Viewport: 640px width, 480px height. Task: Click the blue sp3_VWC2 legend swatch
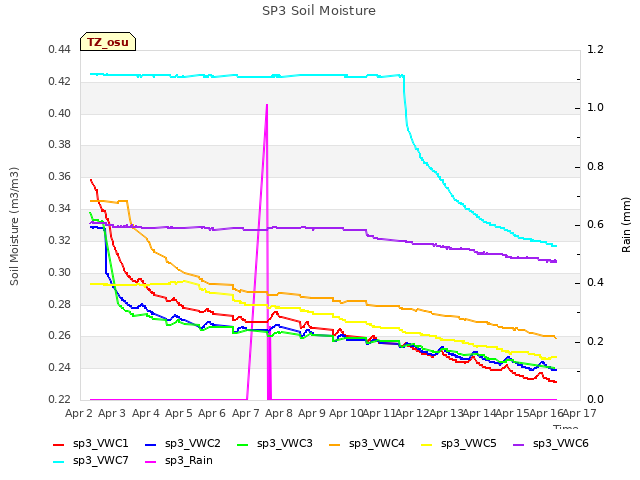point(151,444)
